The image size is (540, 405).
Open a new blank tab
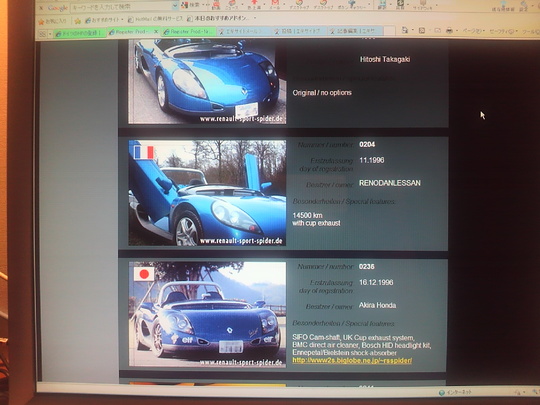(x=390, y=31)
